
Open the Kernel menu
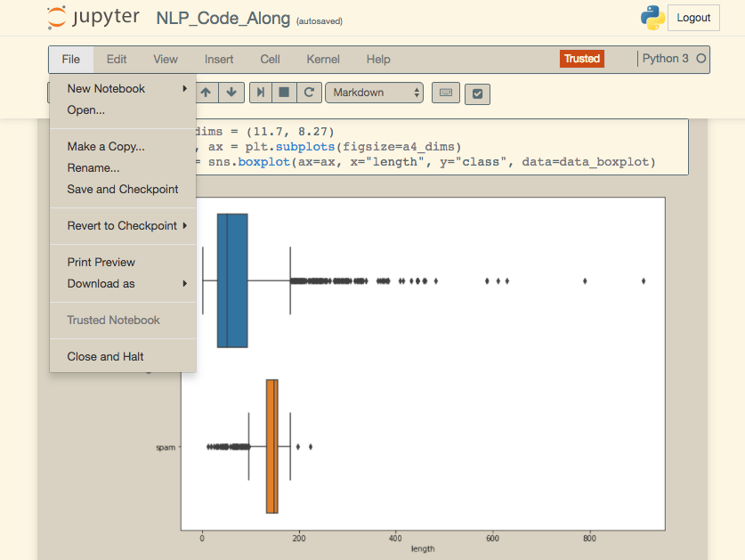[x=322, y=59]
